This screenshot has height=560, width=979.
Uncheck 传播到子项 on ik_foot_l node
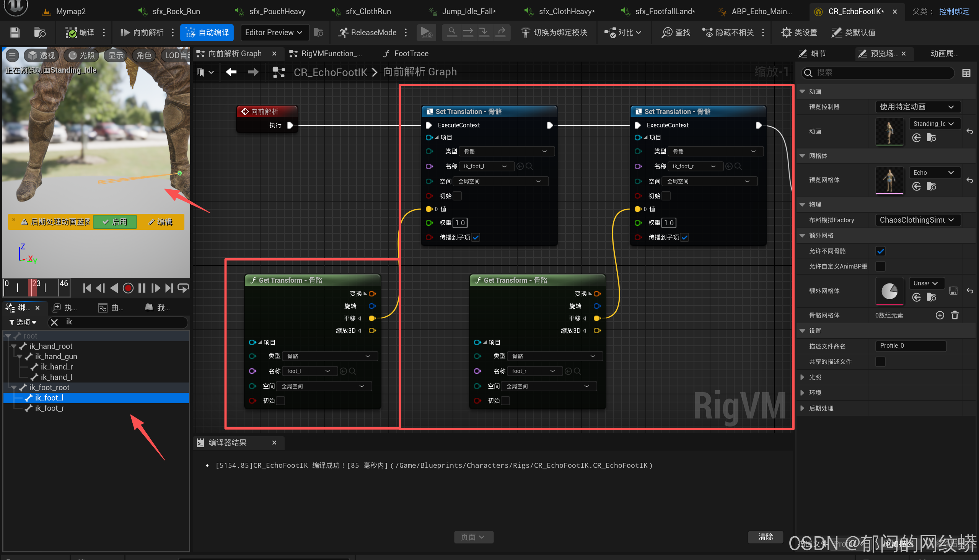click(476, 237)
